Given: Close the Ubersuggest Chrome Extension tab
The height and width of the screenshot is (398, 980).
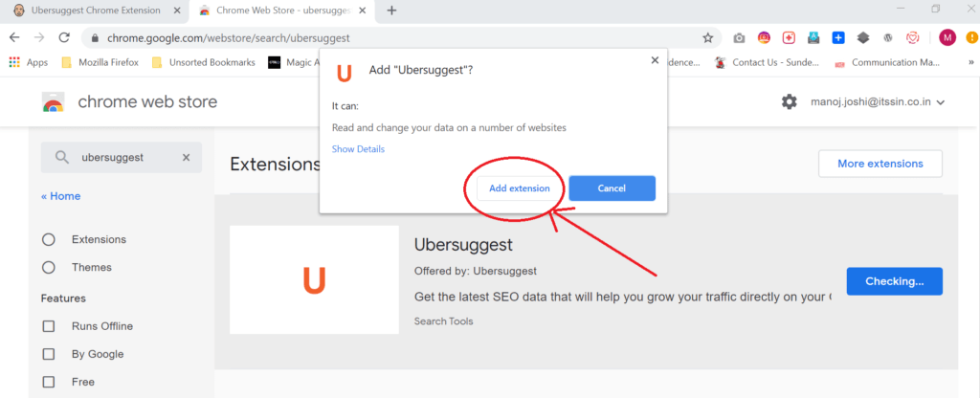Looking at the screenshot, I should [176, 11].
